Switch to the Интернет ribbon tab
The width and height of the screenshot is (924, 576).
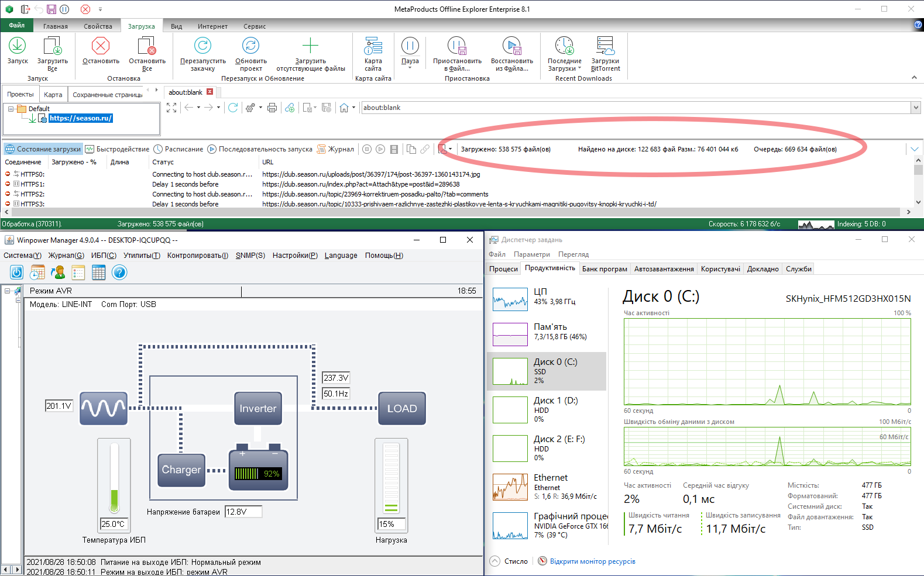click(212, 26)
